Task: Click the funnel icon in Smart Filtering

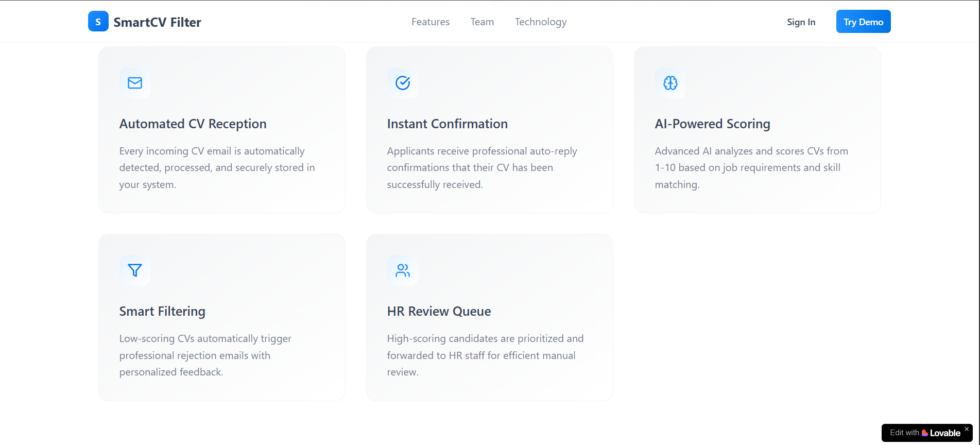Action: pos(135,270)
